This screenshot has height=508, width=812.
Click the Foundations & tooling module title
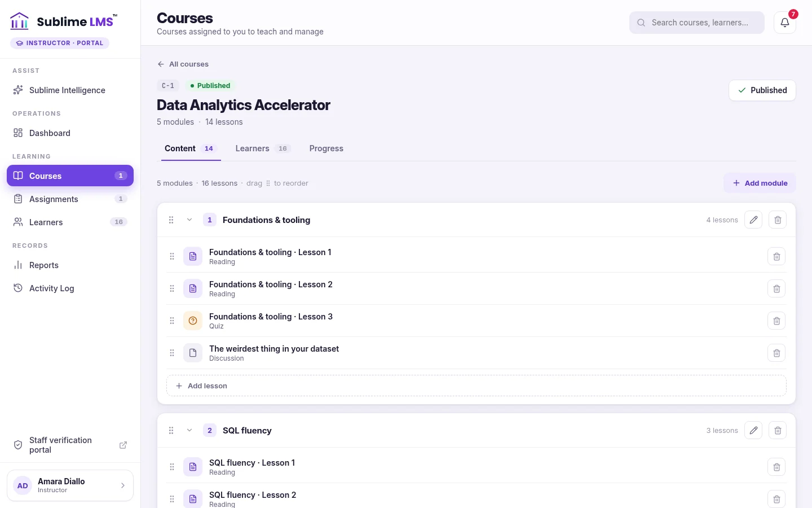266,220
